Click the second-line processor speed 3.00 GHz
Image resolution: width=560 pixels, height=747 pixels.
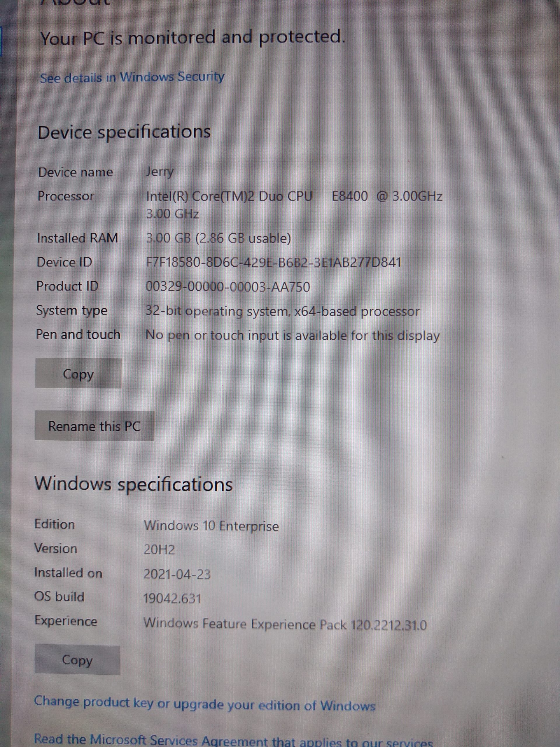(x=172, y=214)
